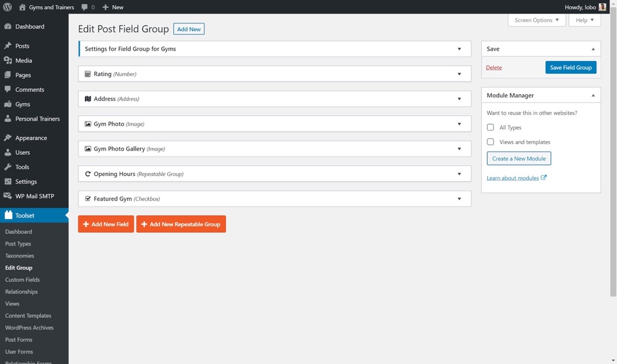Click the page's vertical scrollbar
This screenshot has height=364, width=617.
pos(613,185)
